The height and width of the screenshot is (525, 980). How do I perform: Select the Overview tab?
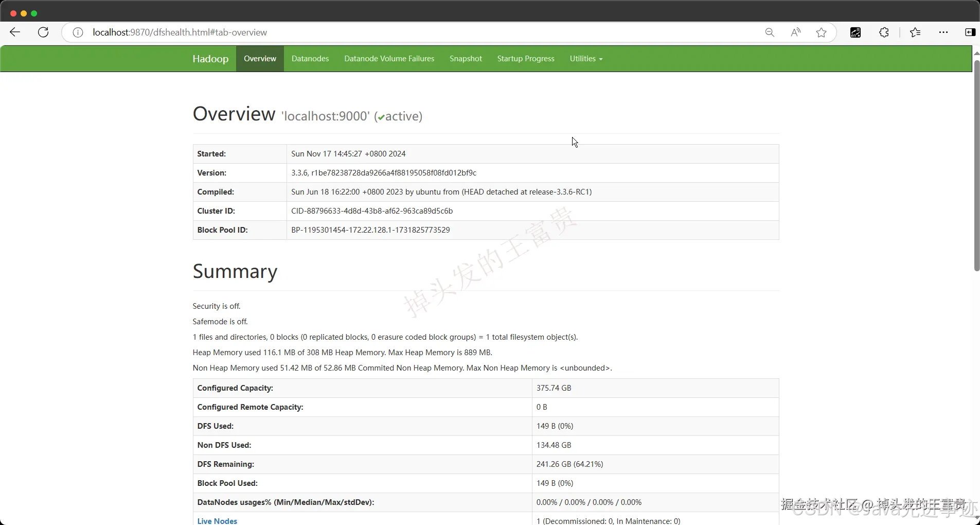point(260,59)
